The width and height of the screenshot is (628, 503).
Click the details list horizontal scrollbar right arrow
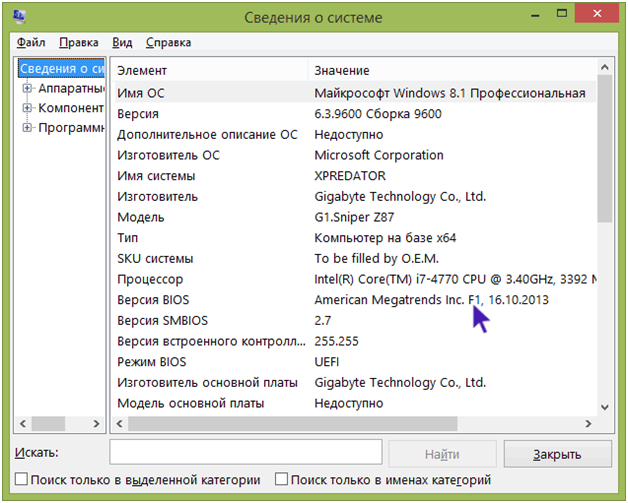[x=589, y=422]
